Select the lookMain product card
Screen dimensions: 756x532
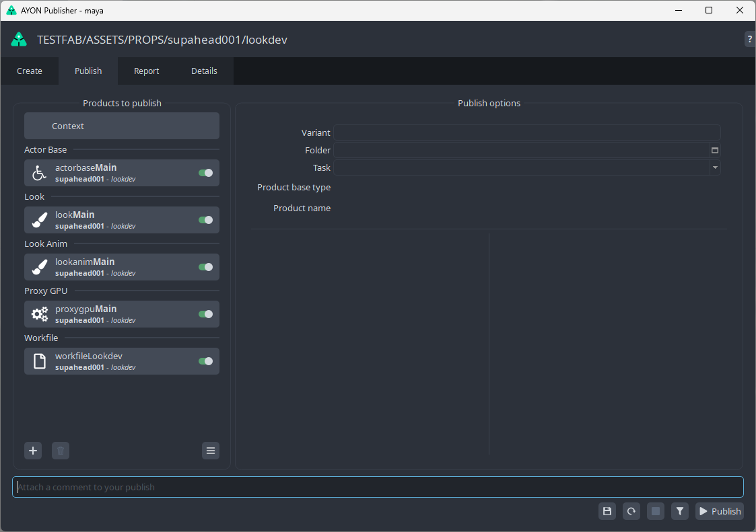tap(121, 220)
